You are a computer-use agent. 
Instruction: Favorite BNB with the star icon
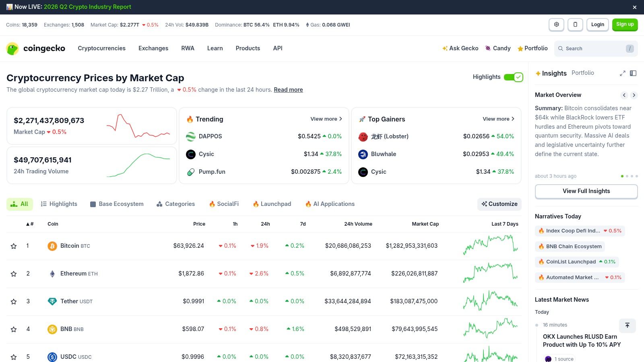pos(14,329)
